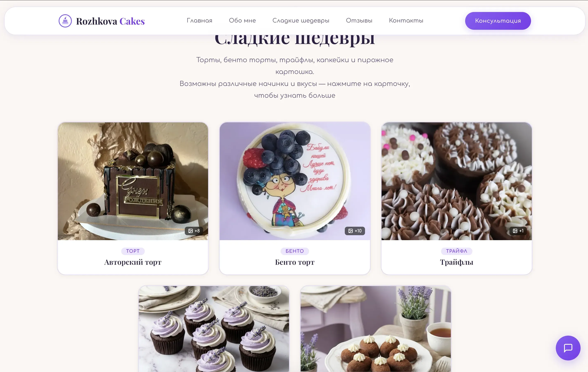The width and height of the screenshot is (588, 372).
Task: Go to Главная in the navigation
Action: [x=199, y=20]
